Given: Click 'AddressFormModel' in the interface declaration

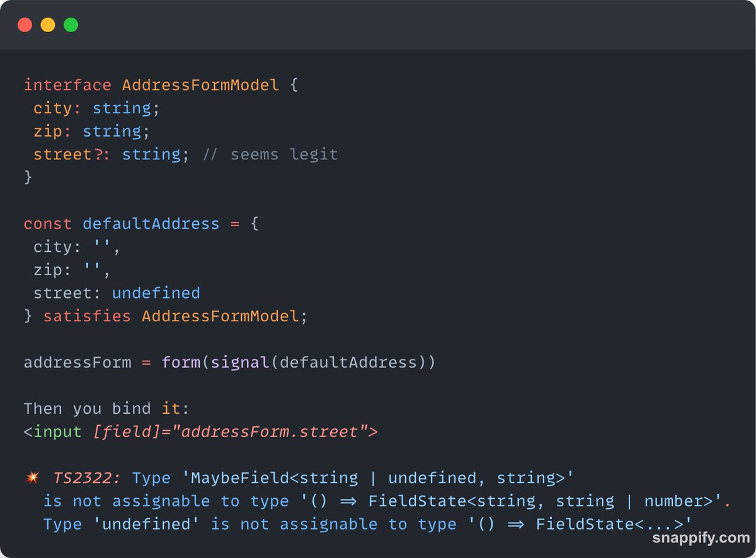Looking at the screenshot, I should (200, 85).
